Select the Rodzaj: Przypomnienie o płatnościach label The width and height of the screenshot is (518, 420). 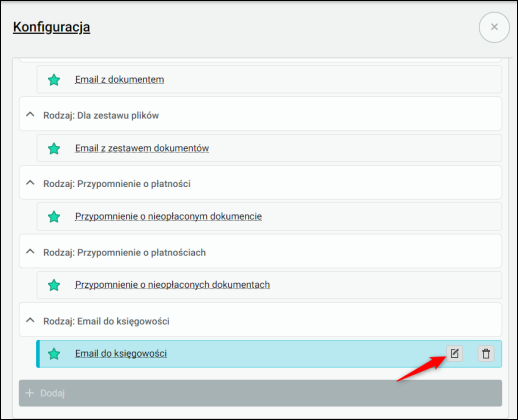click(124, 252)
